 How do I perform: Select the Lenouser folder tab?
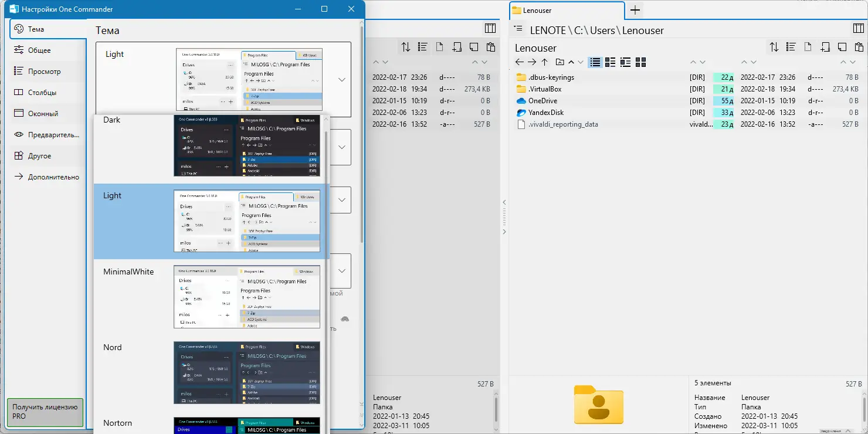tap(567, 10)
